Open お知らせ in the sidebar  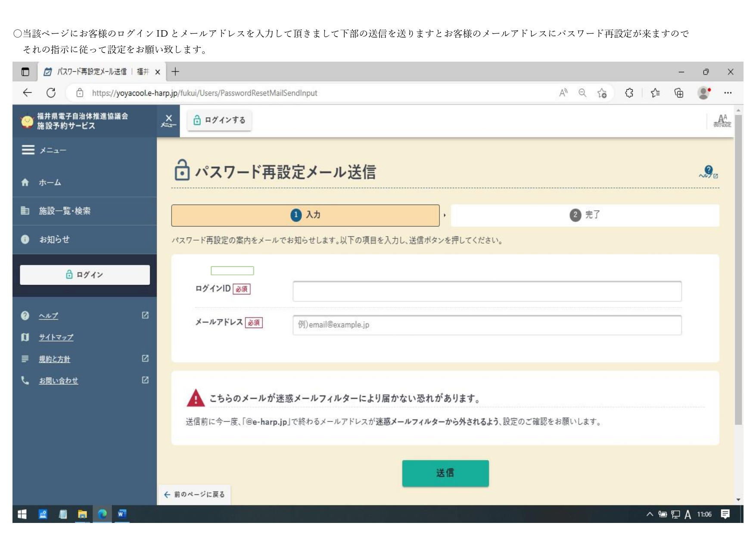coord(84,239)
